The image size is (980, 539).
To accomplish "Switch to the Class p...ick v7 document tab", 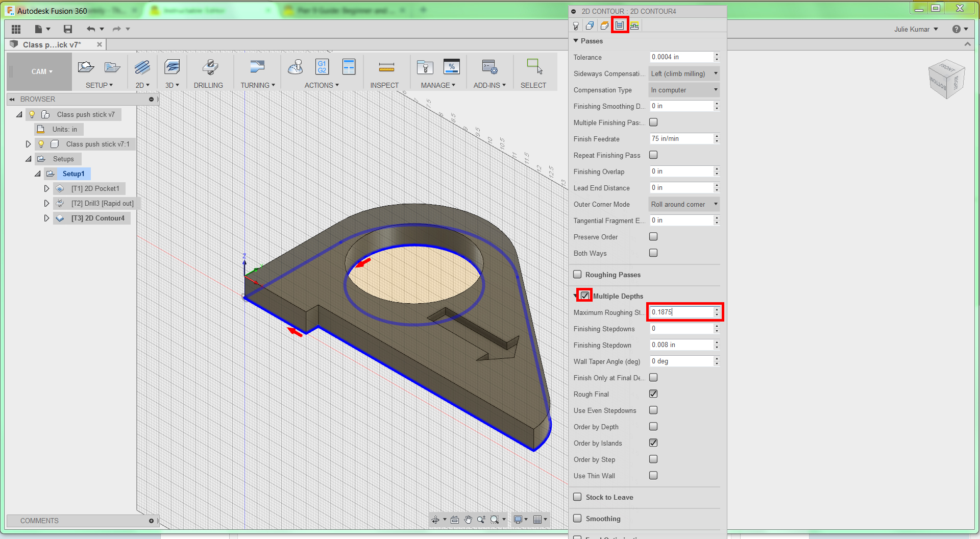I will coord(52,45).
